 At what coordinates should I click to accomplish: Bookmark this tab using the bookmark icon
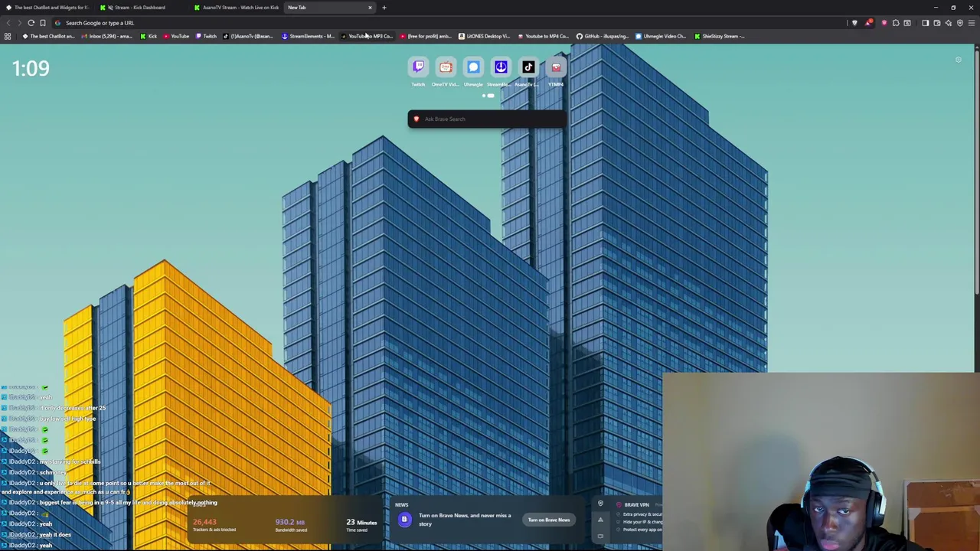43,23
